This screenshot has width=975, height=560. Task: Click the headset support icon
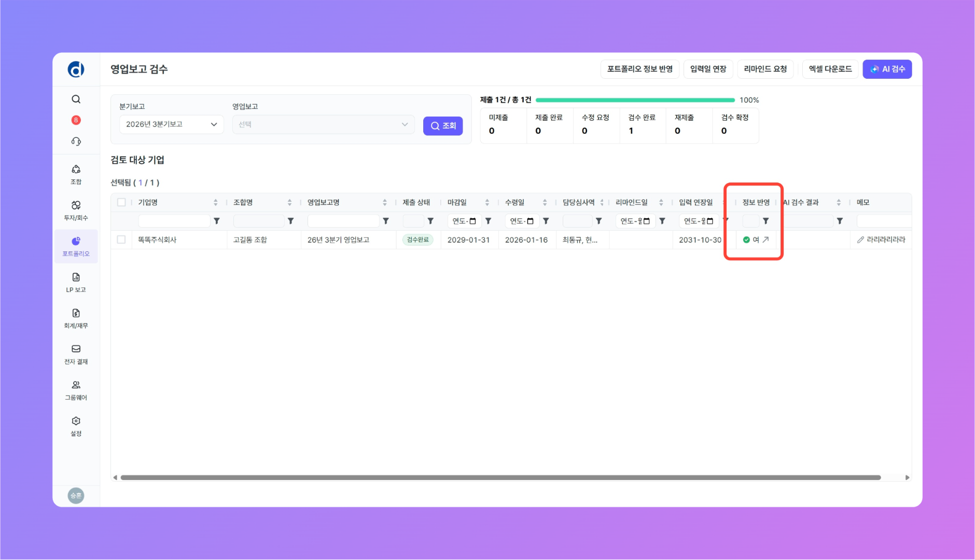click(x=76, y=142)
